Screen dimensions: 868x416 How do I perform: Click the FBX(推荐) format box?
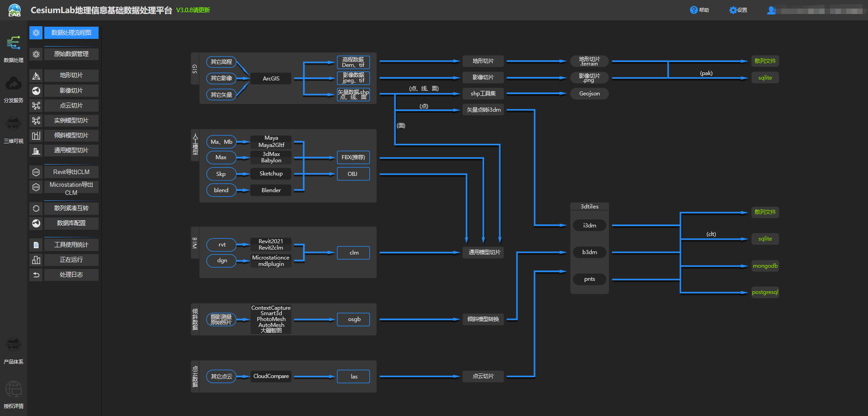click(x=353, y=157)
